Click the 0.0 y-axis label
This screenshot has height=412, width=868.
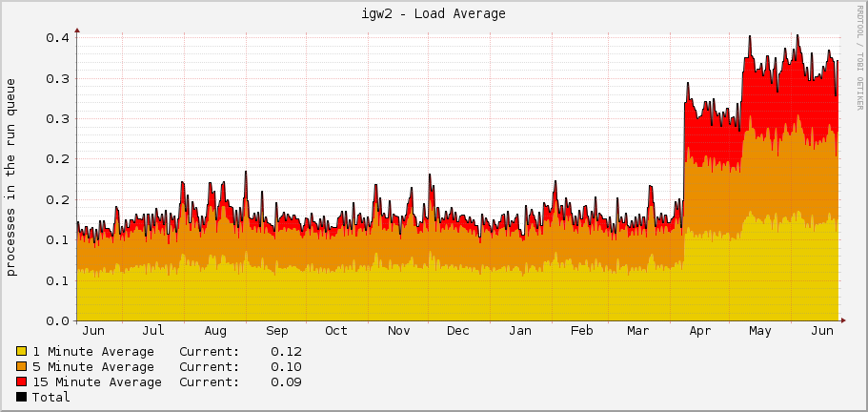click(x=57, y=320)
